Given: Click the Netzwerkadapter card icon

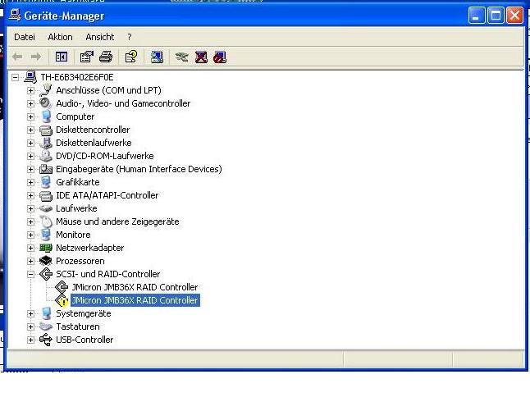Looking at the screenshot, I should [46, 248].
